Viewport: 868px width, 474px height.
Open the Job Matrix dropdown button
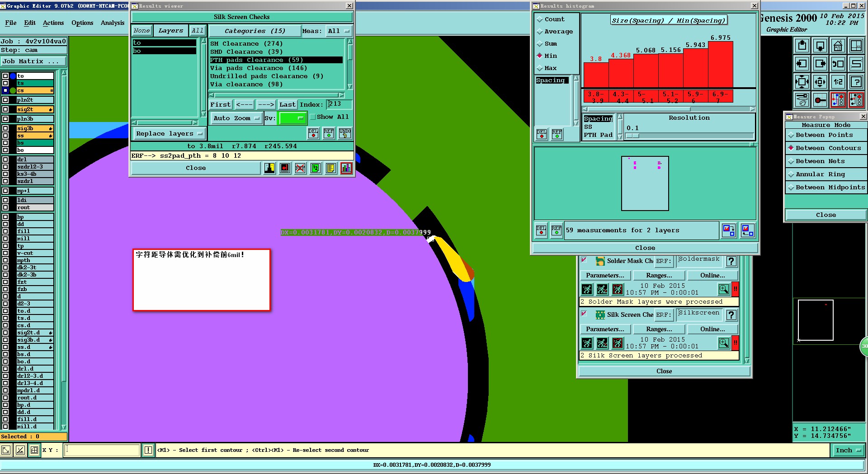coord(34,61)
